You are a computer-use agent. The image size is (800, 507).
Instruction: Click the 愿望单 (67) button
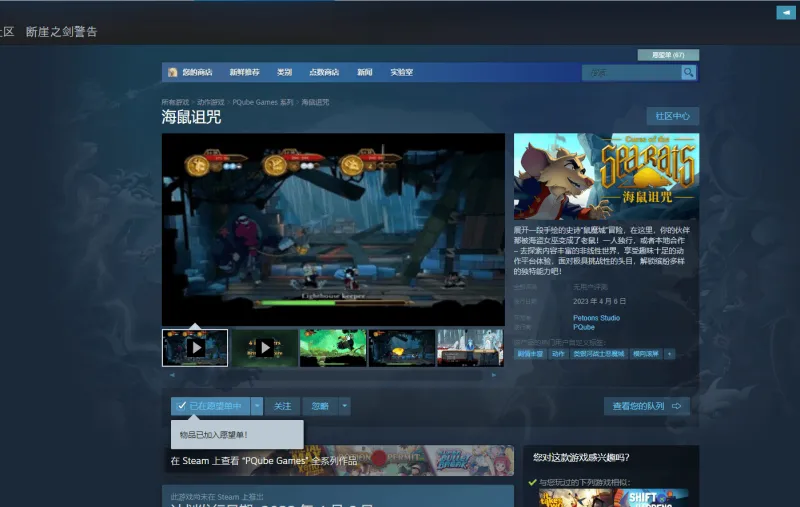pos(668,55)
